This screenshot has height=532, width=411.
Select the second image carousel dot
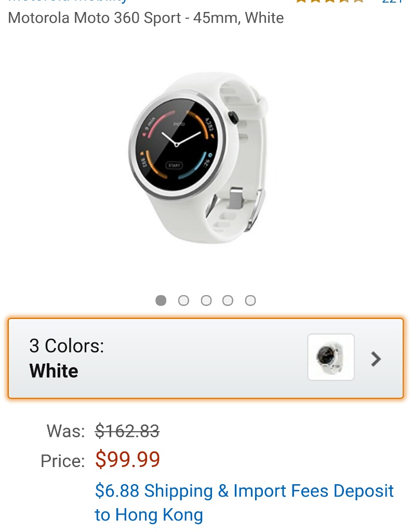click(183, 300)
